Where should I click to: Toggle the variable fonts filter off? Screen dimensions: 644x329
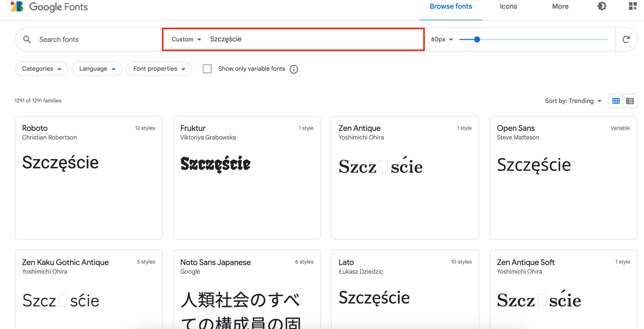point(207,69)
